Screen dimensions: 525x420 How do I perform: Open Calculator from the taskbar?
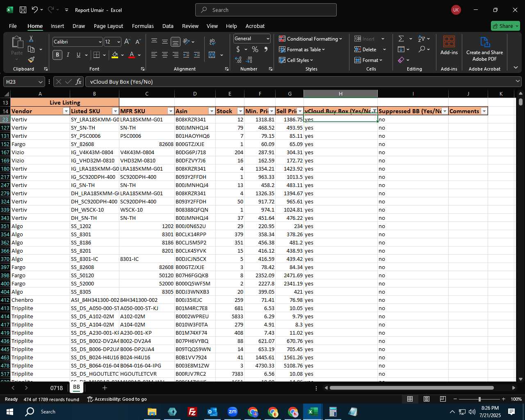tap(333, 411)
